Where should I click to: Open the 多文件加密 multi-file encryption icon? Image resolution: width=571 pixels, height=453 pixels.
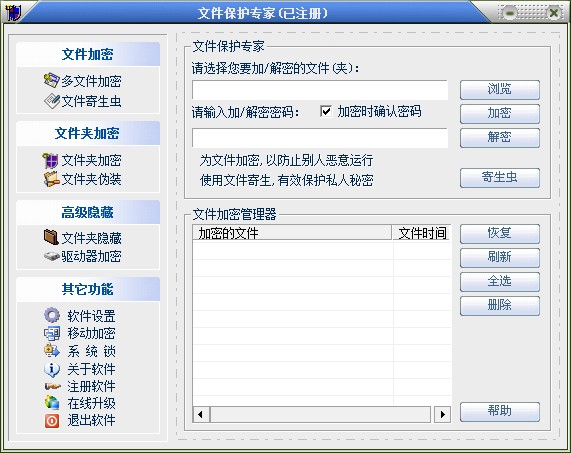[x=51, y=80]
